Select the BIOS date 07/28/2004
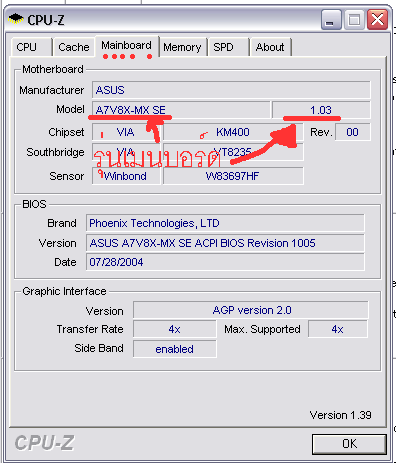Image resolution: width=396 pixels, height=463 pixels. (225, 262)
